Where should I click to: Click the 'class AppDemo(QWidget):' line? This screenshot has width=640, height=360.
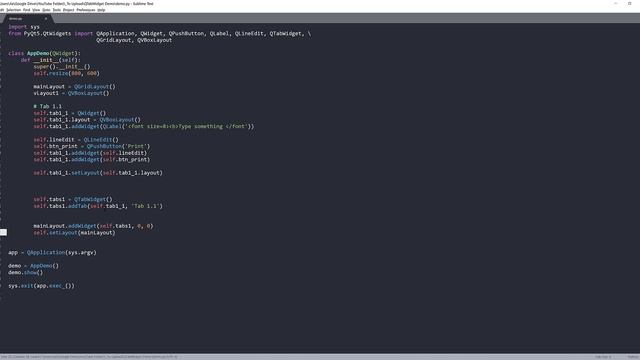pos(44,53)
